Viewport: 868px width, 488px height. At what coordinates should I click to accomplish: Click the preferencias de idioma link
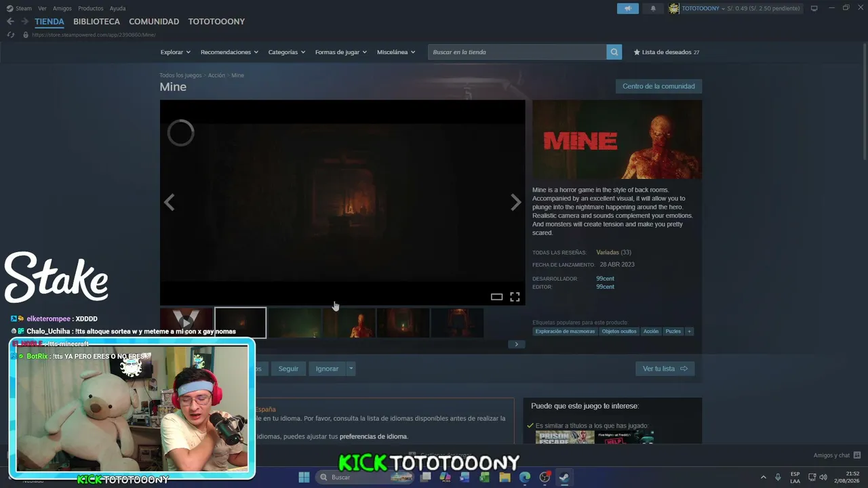(x=374, y=436)
